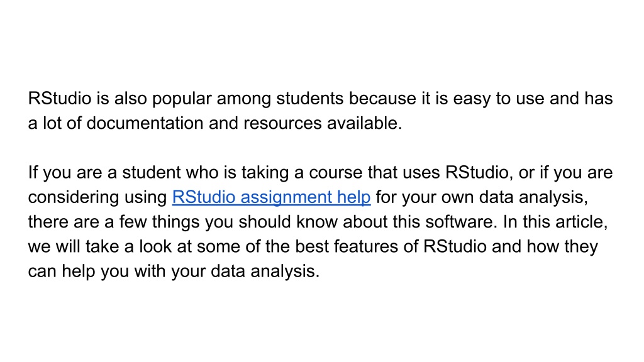Click on the word 'available.'
The width and height of the screenshot is (644, 362).
point(365,123)
